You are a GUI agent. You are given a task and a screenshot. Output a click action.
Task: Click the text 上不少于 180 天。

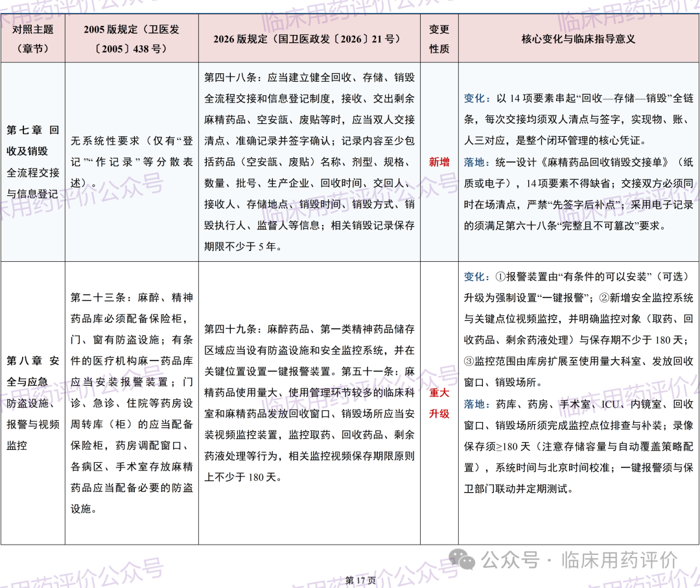pos(243,477)
